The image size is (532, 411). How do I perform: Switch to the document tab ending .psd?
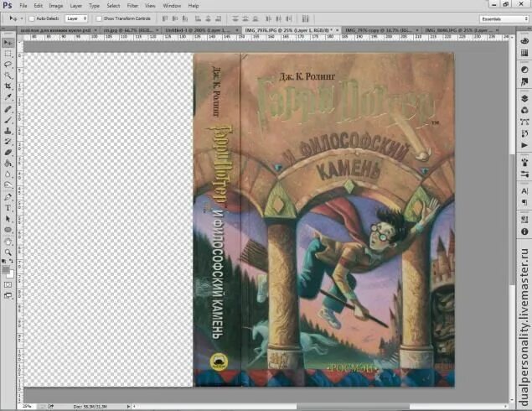[59, 30]
